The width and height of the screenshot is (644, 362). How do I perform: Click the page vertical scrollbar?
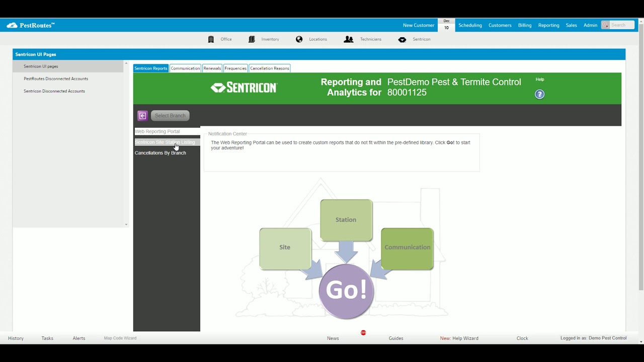640,156
